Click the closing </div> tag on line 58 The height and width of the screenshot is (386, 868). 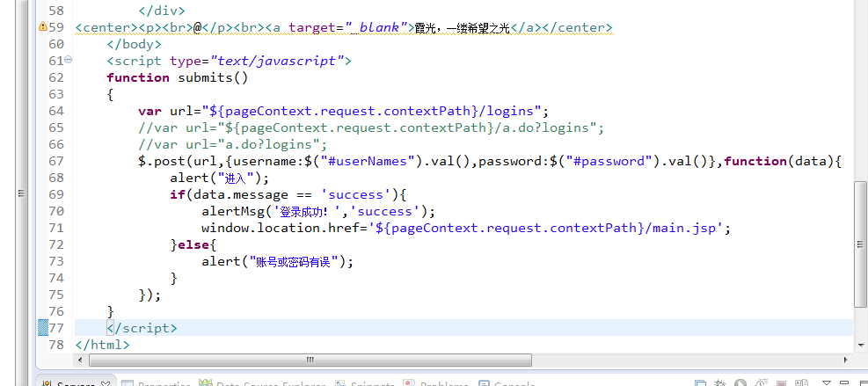click(162, 11)
